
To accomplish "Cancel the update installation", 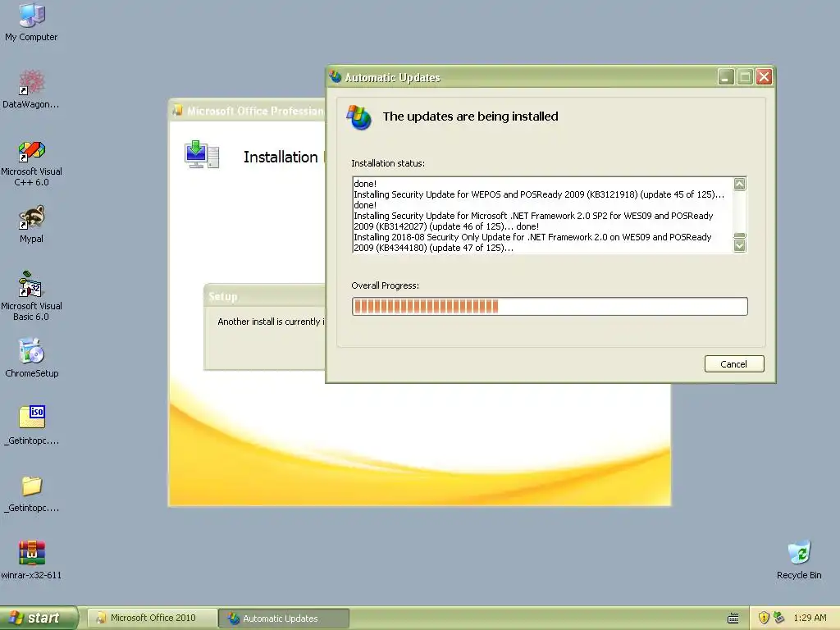I will pyautogui.click(x=734, y=363).
